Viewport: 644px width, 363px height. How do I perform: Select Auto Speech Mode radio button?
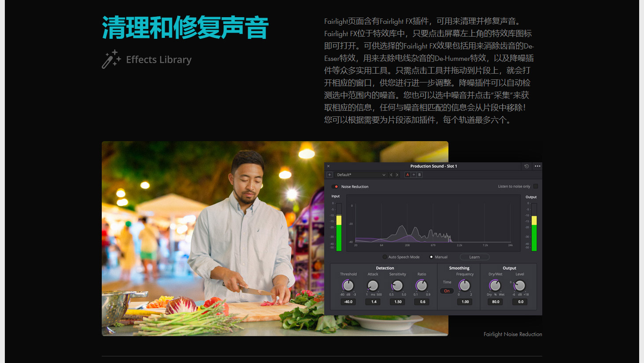coord(385,257)
